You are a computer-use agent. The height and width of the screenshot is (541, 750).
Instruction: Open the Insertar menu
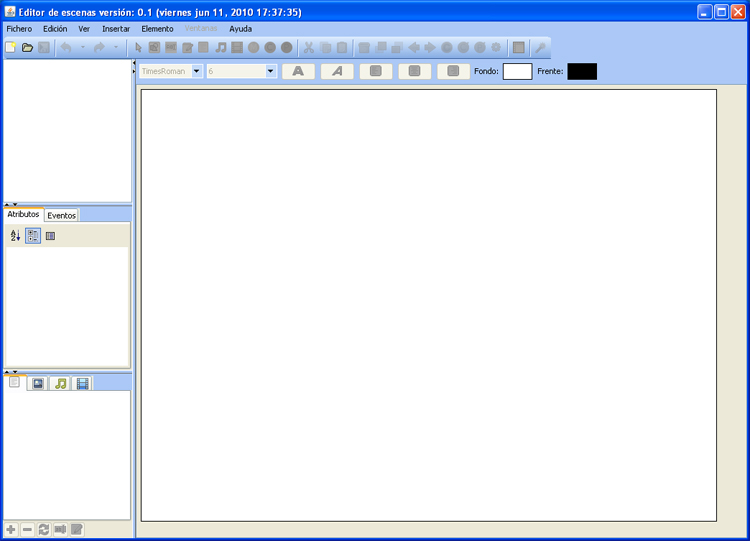pyautogui.click(x=116, y=29)
